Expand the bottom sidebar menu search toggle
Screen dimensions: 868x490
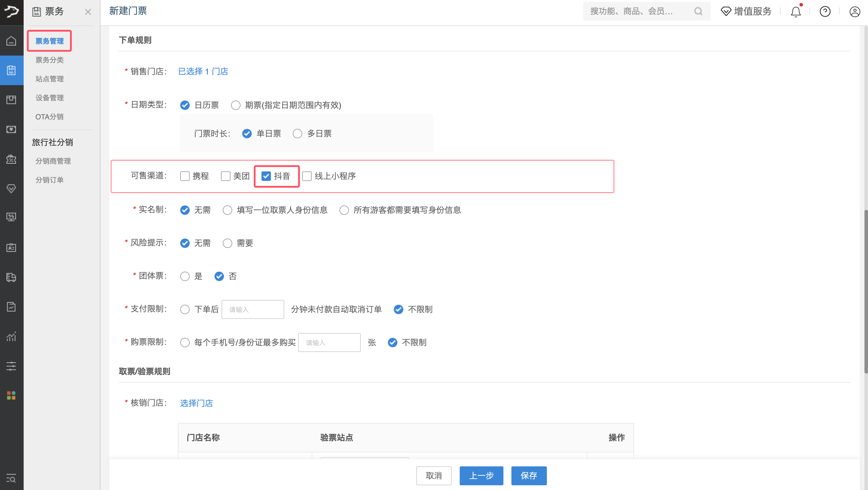click(x=11, y=478)
